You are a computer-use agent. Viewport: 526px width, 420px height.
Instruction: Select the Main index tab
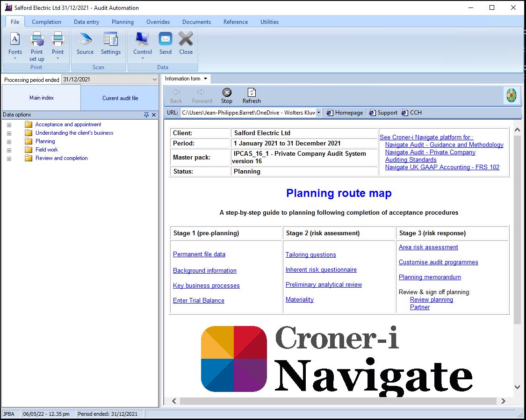point(41,98)
